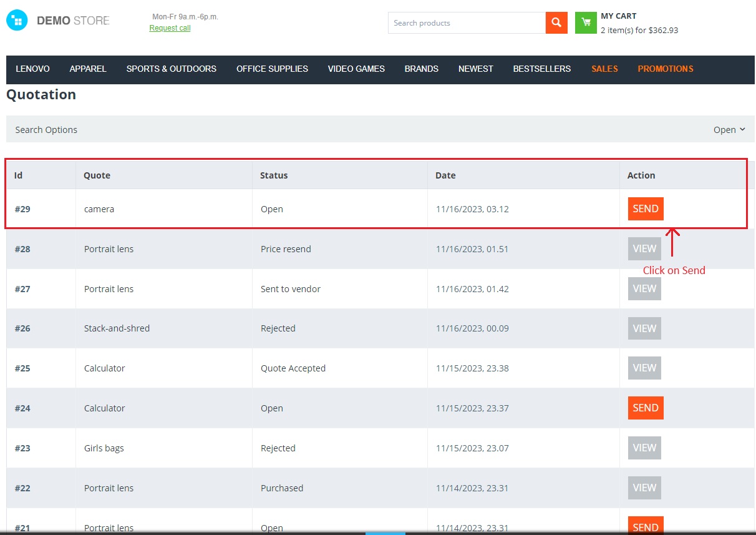
Task: Open the Sales menu item
Action: click(x=604, y=69)
